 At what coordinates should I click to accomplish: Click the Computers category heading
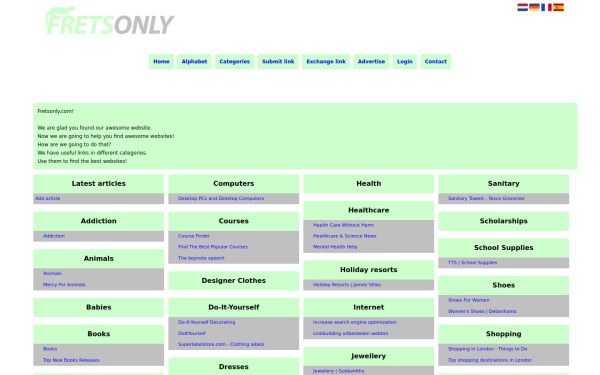(234, 184)
